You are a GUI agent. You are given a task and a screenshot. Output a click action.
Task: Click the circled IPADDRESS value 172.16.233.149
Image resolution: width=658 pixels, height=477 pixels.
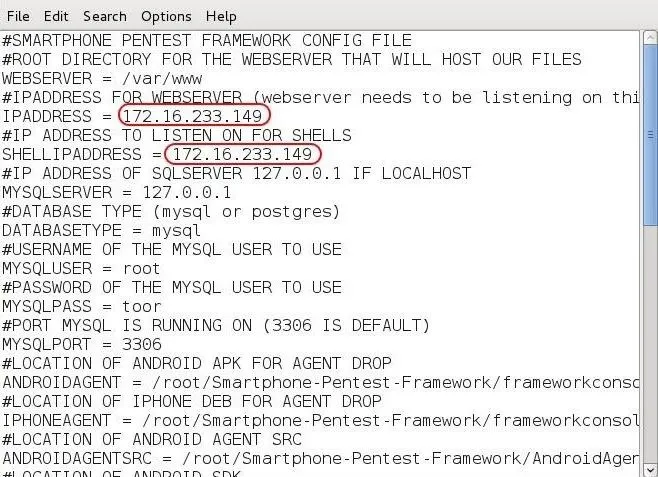coord(193,116)
